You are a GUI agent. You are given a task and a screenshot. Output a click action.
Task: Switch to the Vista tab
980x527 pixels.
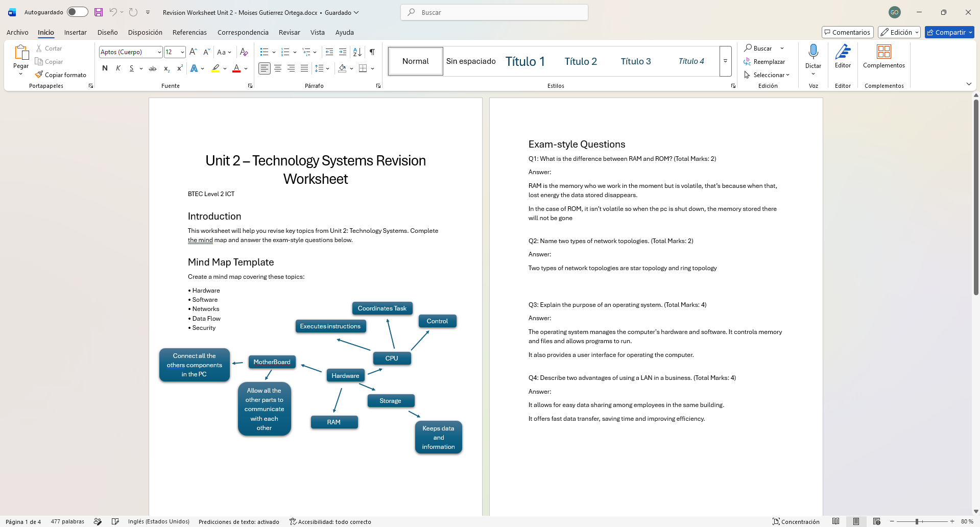(318, 32)
